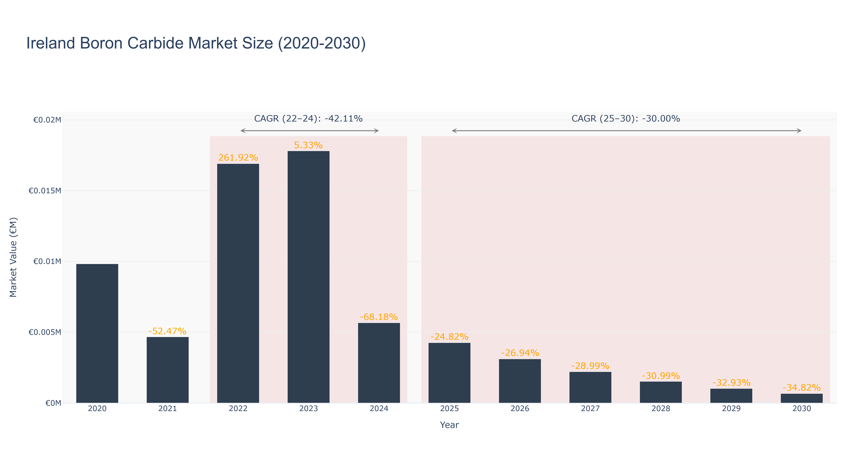Click the 2022 x-axis tick label
This screenshot has height=465, width=868.
238,409
